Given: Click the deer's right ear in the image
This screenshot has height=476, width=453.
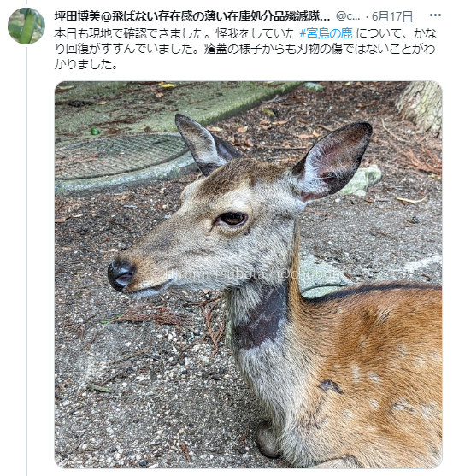Looking at the screenshot, I should point(333,161).
